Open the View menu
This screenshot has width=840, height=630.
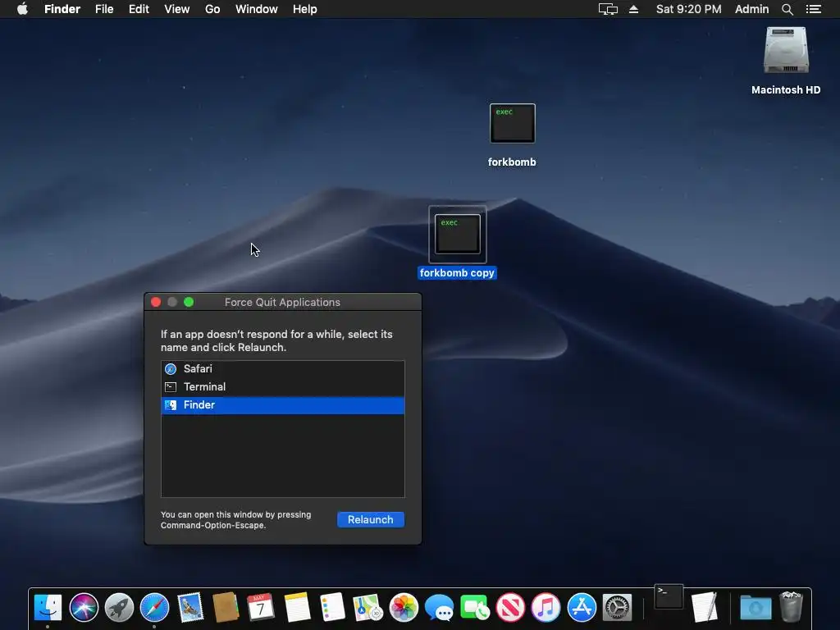pos(177,9)
